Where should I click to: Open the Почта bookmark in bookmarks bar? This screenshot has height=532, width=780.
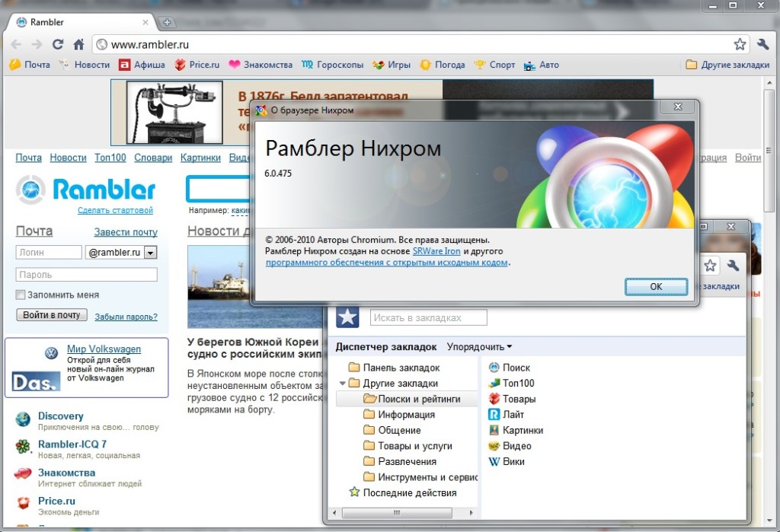(30, 65)
